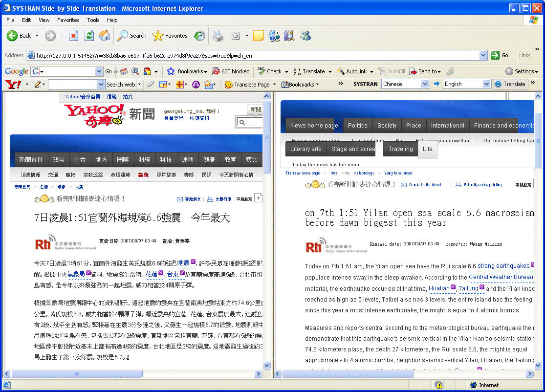Click the Forward arrow button

[x=50, y=36]
